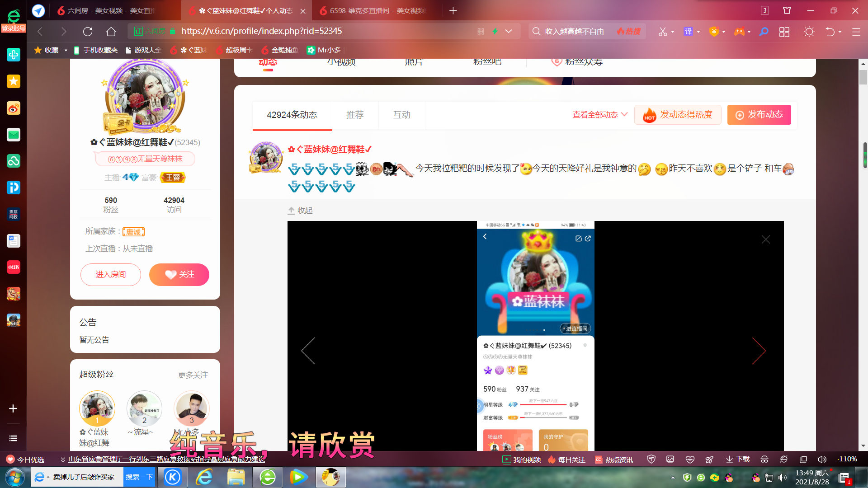868x488 pixels.
Task: Go to browser home page icon
Action: [111, 32]
